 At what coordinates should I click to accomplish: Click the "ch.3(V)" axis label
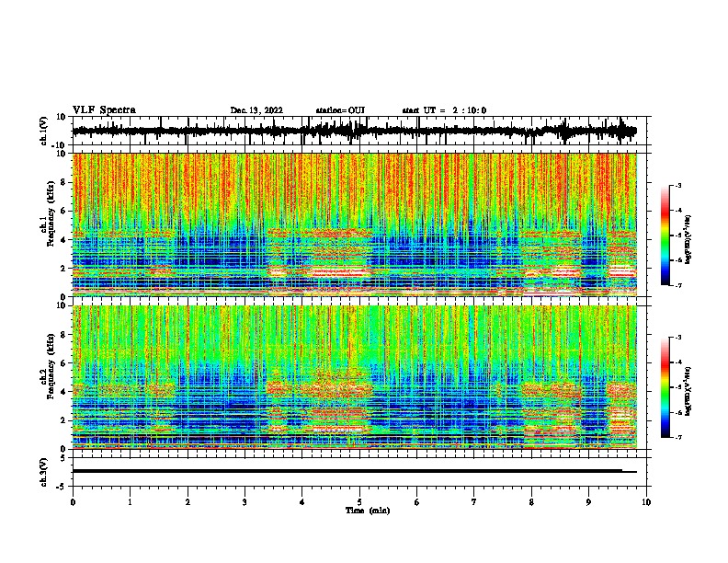tap(44, 472)
